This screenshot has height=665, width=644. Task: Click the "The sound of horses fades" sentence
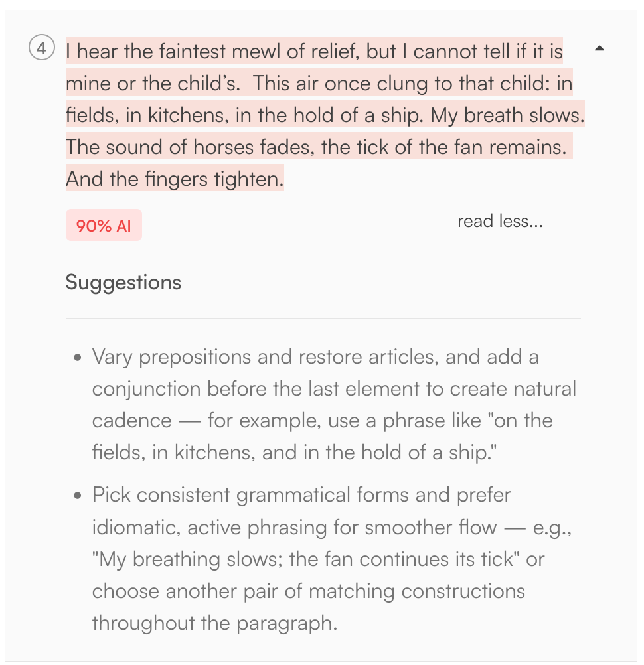tap(190, 147)
